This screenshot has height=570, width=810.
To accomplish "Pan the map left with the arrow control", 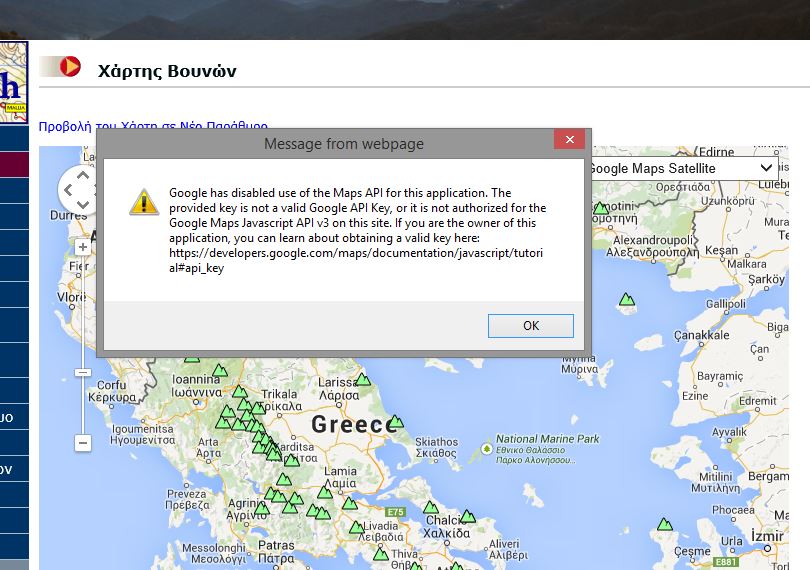I will click(67, 188).
